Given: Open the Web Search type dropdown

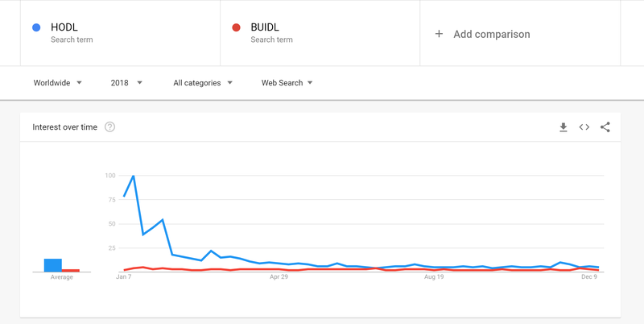Looking at the screenshot, I should pyautogui.click(x=287, y=82).
